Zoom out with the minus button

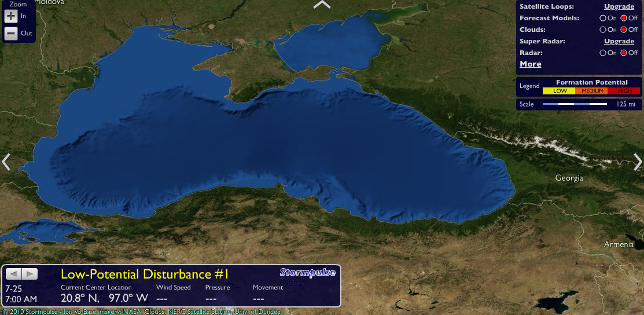pyautogui.click(x=11, y=34)
